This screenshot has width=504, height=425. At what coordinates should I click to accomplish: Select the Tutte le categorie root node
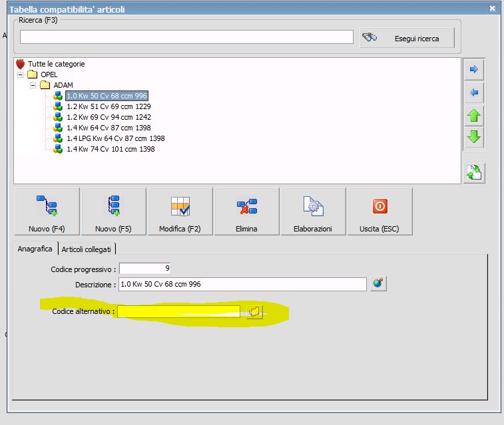click(x=56, y=64)
